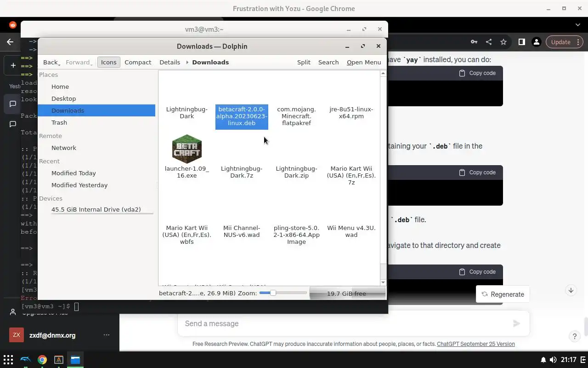The image size is (588, 368).
Task: Select Mario Kart Wii .wbfs file
Action: click(x=187, y=235)
